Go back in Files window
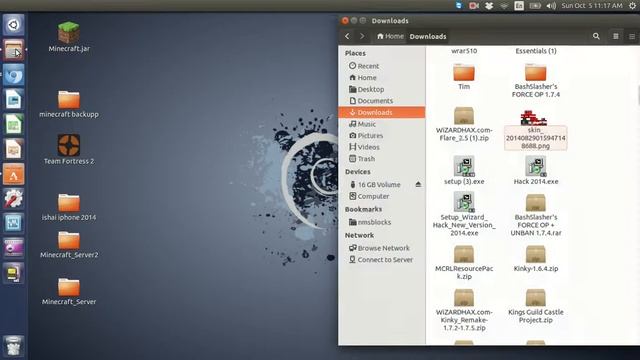This screenshot has height=360, width=640. coord(347,36)
